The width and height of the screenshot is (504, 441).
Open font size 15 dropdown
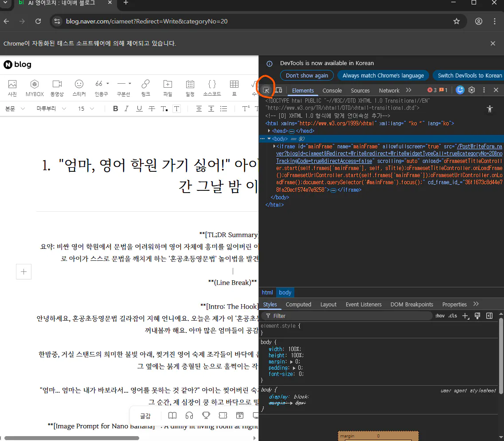86,109
